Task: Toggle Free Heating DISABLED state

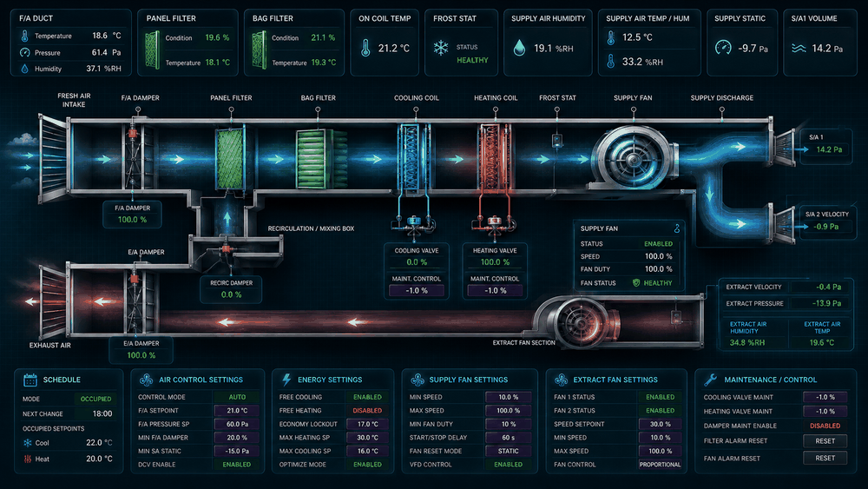Action: coord(367,411)
